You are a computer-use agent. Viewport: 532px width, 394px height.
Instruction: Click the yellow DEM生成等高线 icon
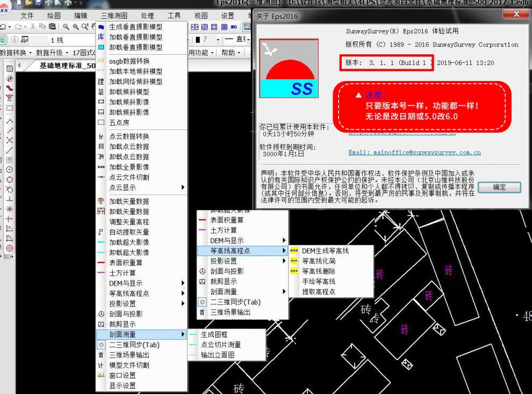pyautogui.click(x=294, y=251)
